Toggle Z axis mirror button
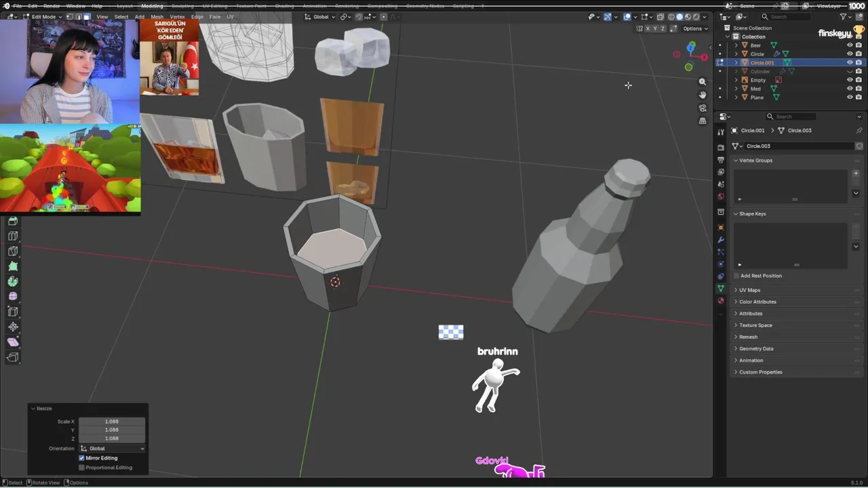Viewport: 868px width, 488px height. tap(663, 28)
